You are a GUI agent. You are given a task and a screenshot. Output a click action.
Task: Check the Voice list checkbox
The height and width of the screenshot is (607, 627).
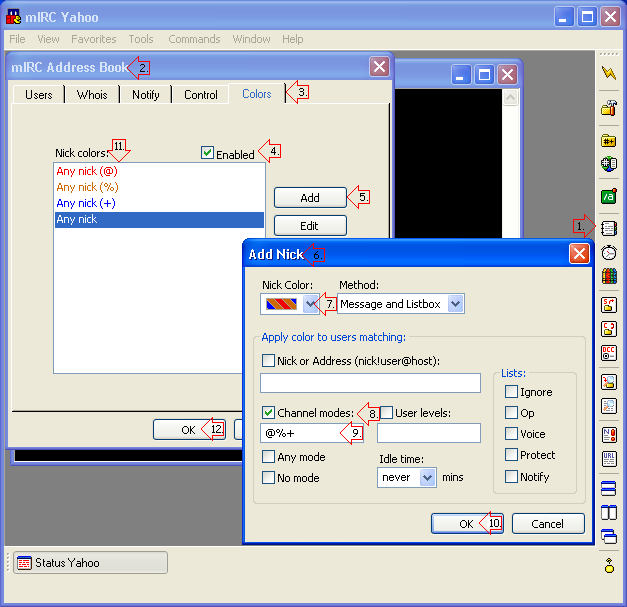pyautogui.click(x=511, y=433)
